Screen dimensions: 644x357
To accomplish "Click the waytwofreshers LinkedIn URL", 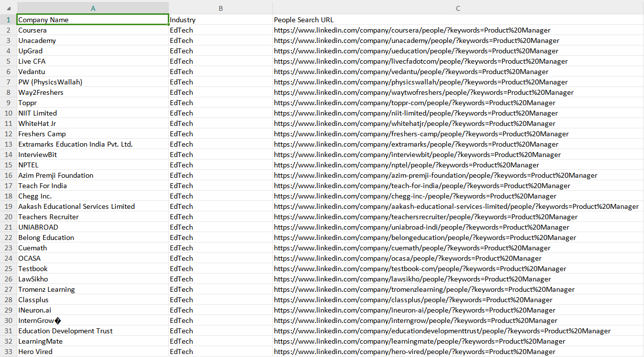I will [424, 92].
